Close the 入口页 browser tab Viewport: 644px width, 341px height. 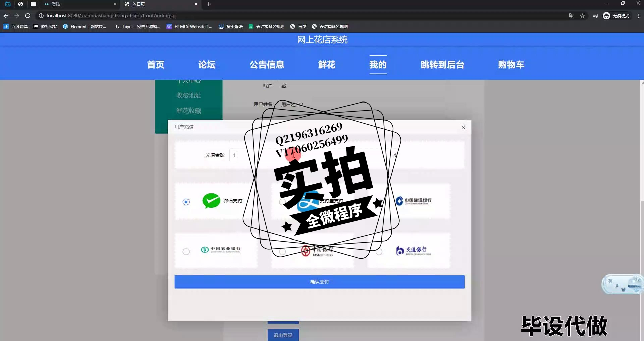pos(196,4)
